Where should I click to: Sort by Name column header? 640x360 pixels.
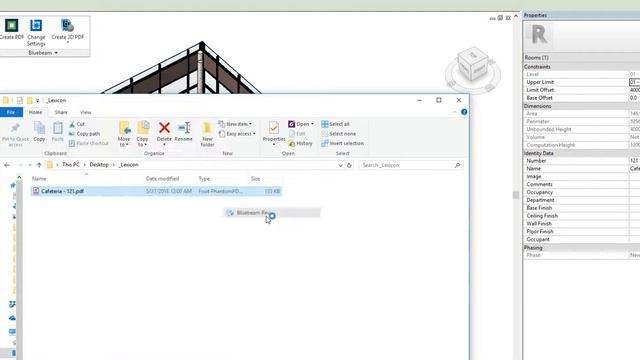39,179
